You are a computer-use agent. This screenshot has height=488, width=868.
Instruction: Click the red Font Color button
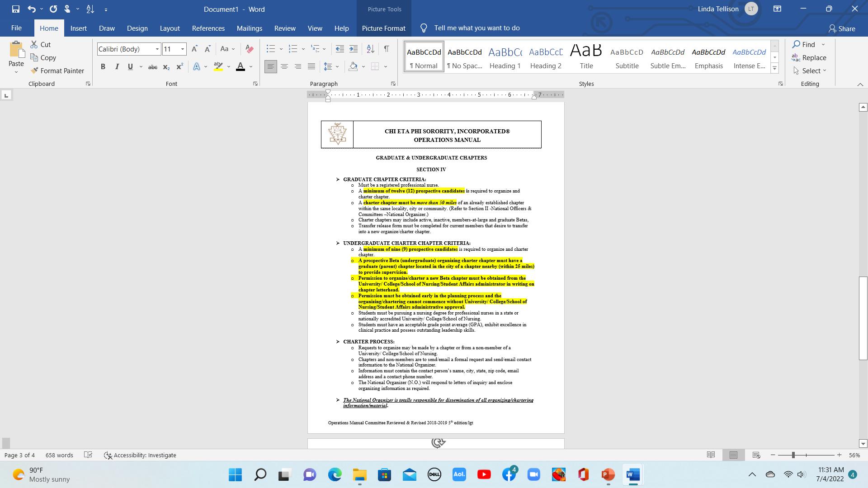pos(241,67)
